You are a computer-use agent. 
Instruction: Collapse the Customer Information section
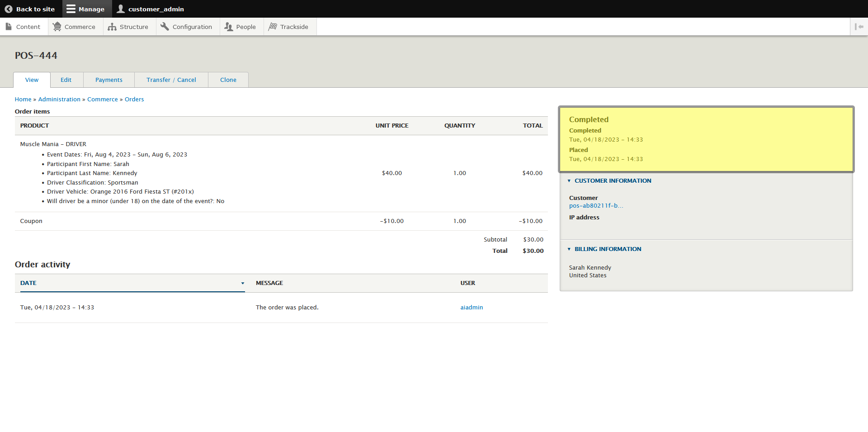(x=569, y=181)
